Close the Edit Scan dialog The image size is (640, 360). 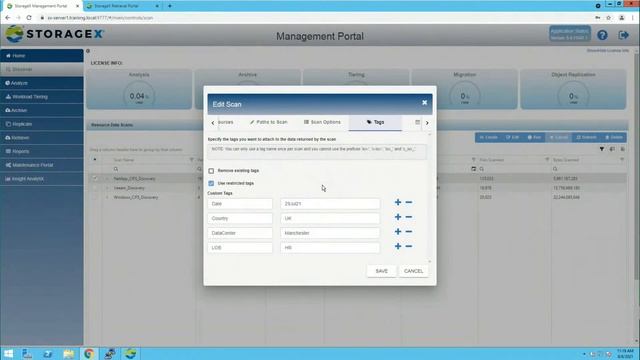click(x=424, y=103)
